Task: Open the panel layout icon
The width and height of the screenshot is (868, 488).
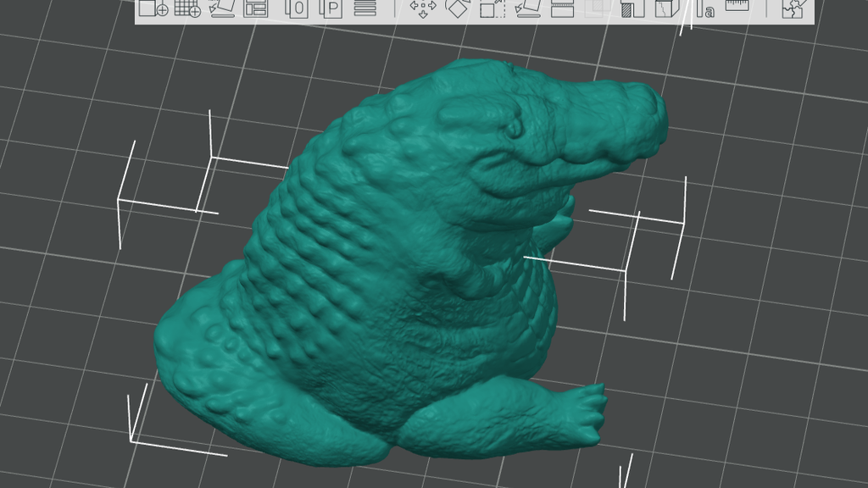Action: [256, 8]
